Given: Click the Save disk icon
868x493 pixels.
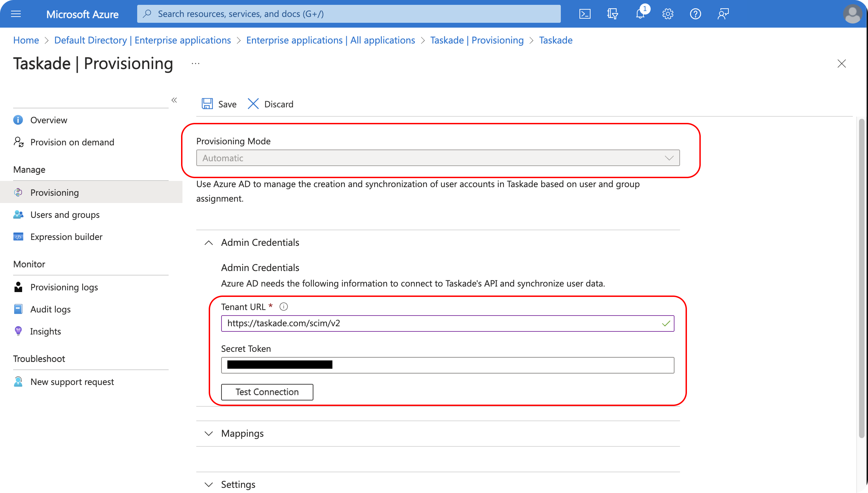Looking at the screenshot, I should coord(207,104).
